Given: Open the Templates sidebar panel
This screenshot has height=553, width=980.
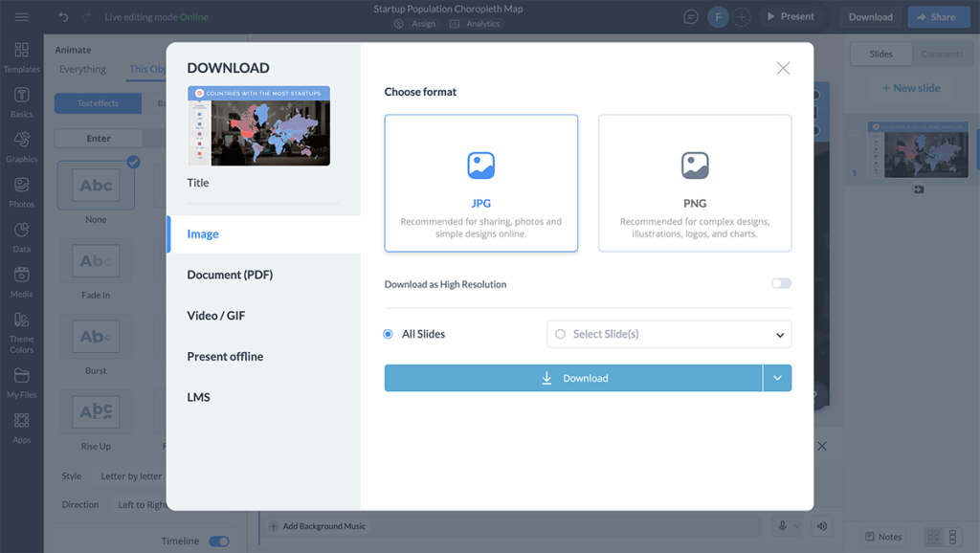Looking at the screenshot, I should point(21,56).
